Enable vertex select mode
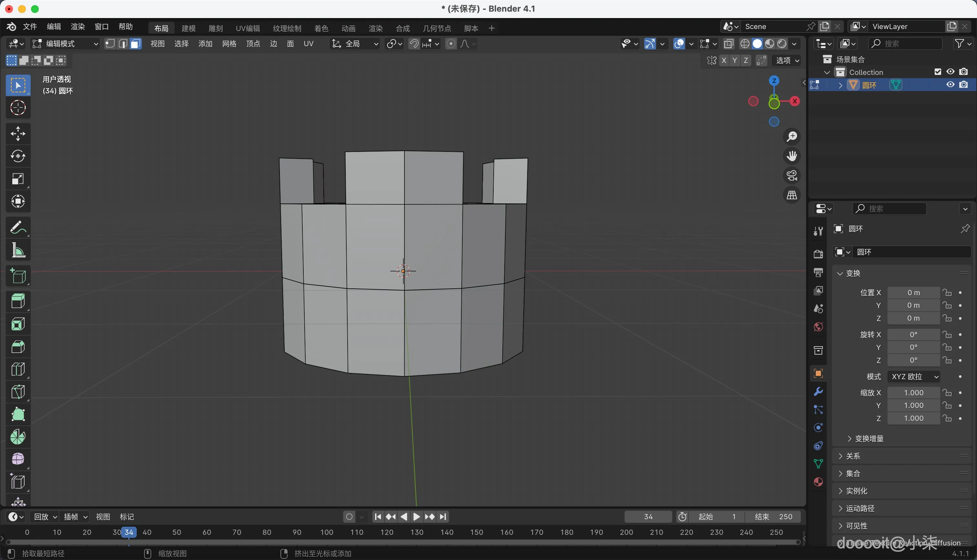This screenshot has height=560, width=977. (x=110, y=44)
